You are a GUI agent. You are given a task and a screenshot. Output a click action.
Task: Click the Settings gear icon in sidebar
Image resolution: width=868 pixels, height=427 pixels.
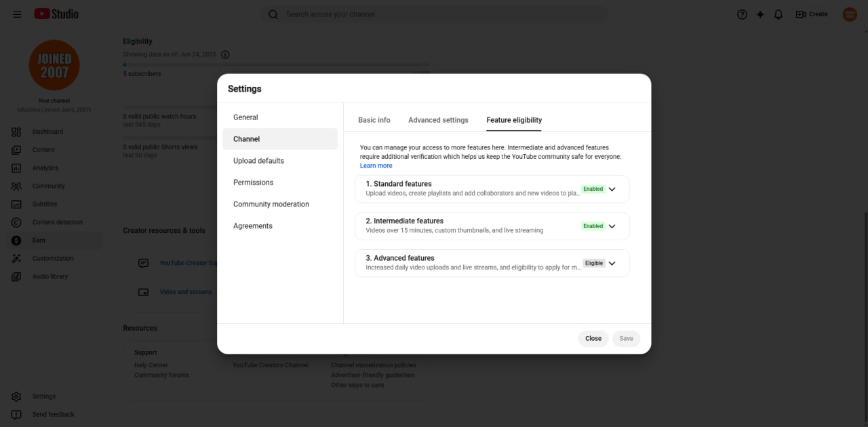16,396
